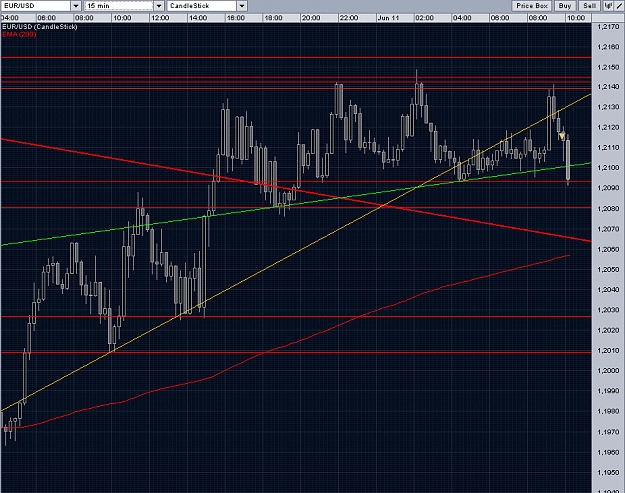Click the 12:00 time axis label
This screenshot has width=625, height=493.
pos(160,18)
